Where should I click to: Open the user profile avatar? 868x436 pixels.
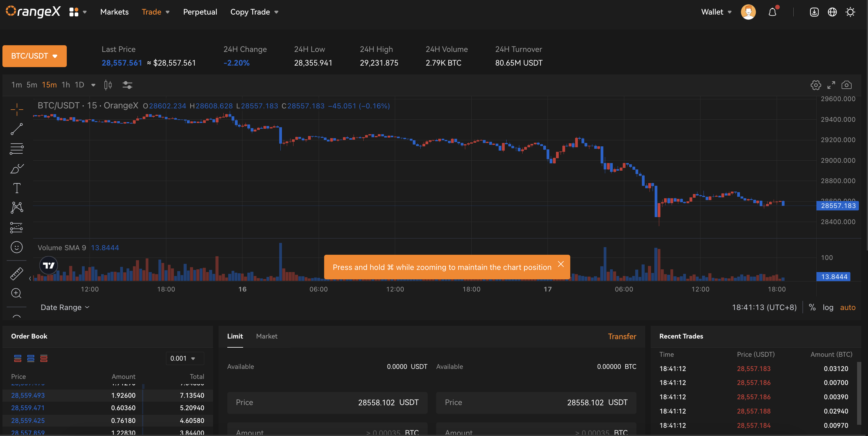pyautogui.click(x=748, y=12)
